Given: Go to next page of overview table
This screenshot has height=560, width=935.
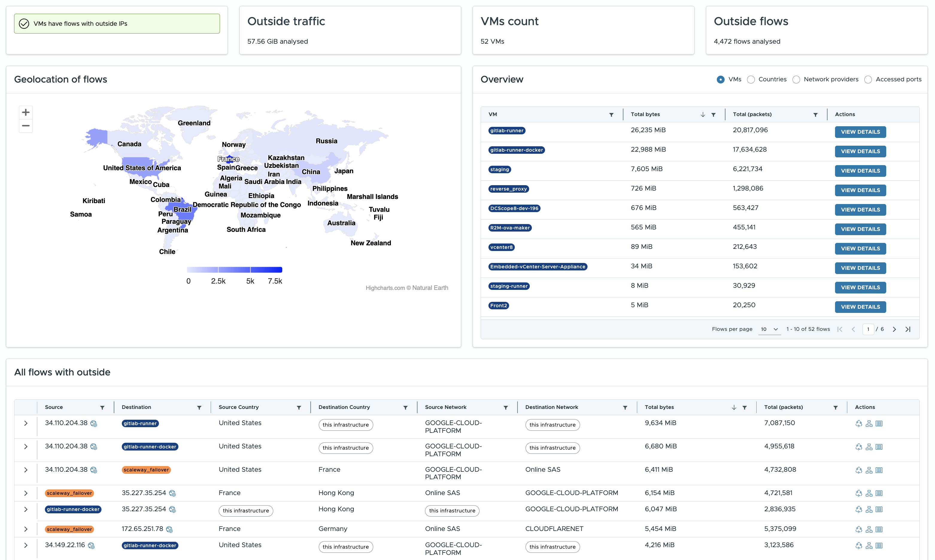Looking at the screenshot, I should tap(894, 329).
